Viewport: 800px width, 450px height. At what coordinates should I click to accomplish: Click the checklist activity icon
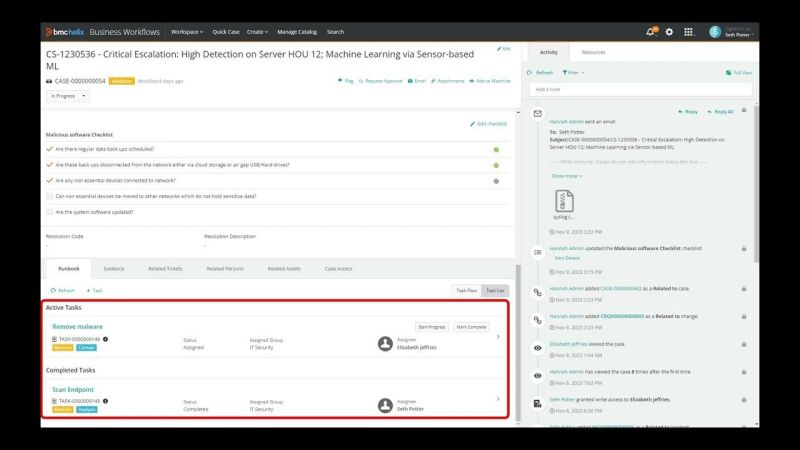click(x=537, y=252)
